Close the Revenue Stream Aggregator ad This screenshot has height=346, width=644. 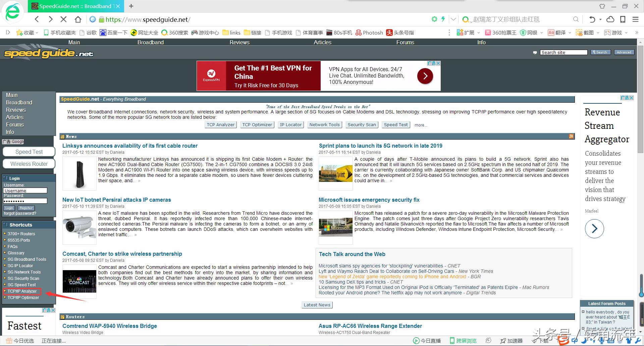pyautogui.click(x=631, y=98)
